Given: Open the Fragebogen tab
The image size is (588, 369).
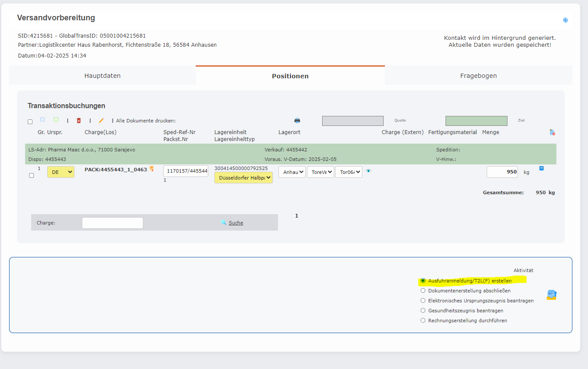Looking at the screenshot, I should [x=478, y=75].
